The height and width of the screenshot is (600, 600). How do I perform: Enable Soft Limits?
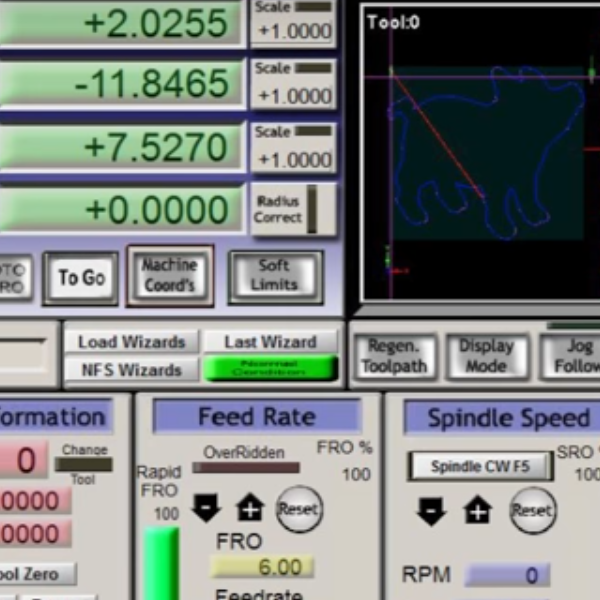pyautogui.click(x=275, y=276)
